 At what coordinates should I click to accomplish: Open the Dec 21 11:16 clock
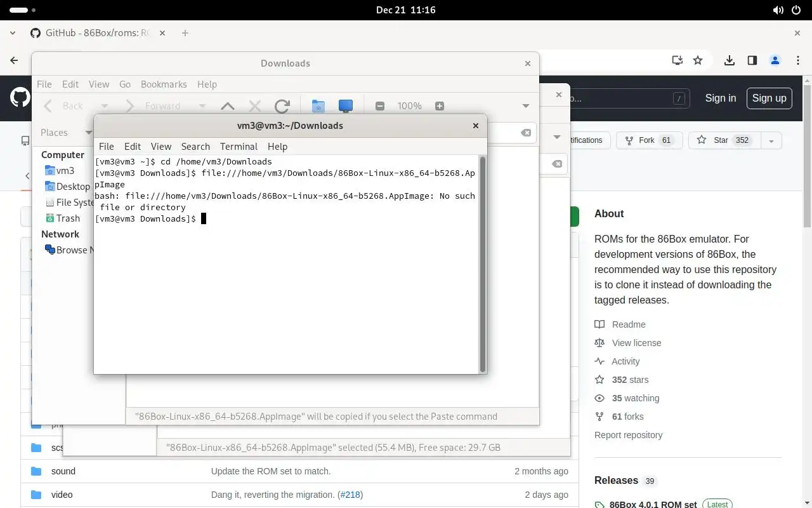tap(405, 10)
